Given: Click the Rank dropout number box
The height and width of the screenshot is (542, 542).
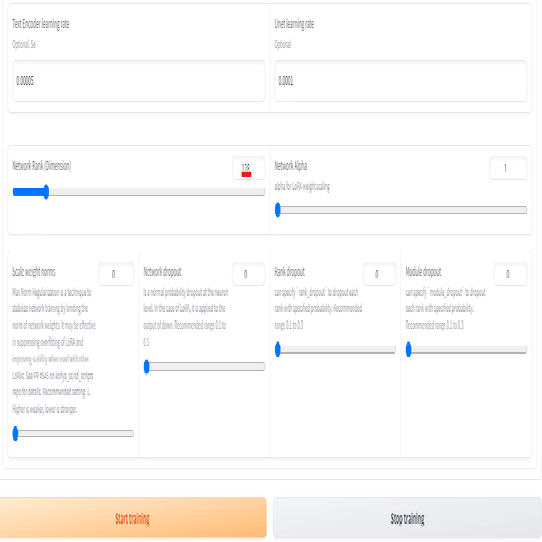Looking at the screenshot, I should pyautogui.click(x=379, y=274).
